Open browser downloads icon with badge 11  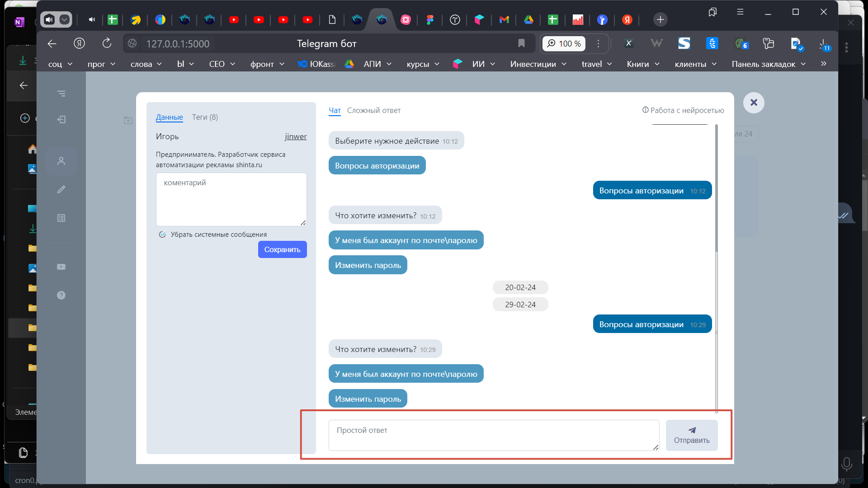tap(825, 44)
